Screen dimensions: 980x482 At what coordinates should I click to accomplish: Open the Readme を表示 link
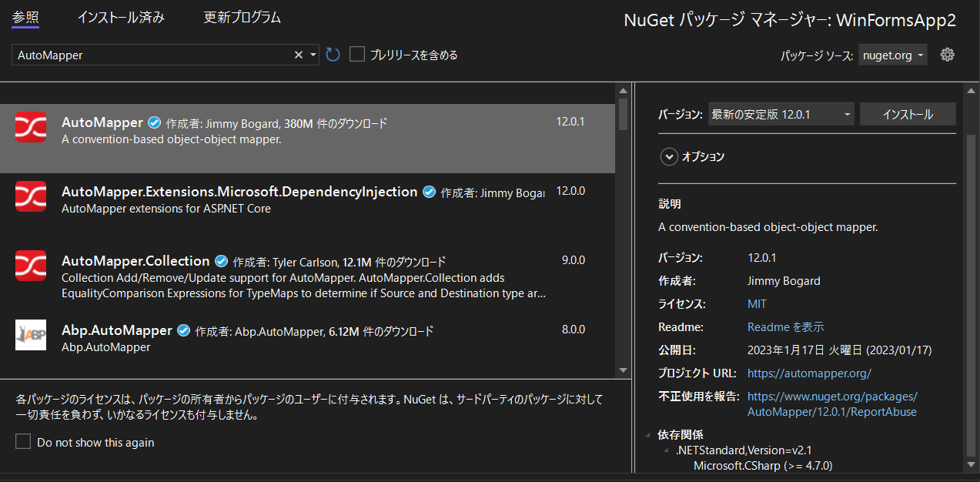pyautogui.click(x=785, y=326)
